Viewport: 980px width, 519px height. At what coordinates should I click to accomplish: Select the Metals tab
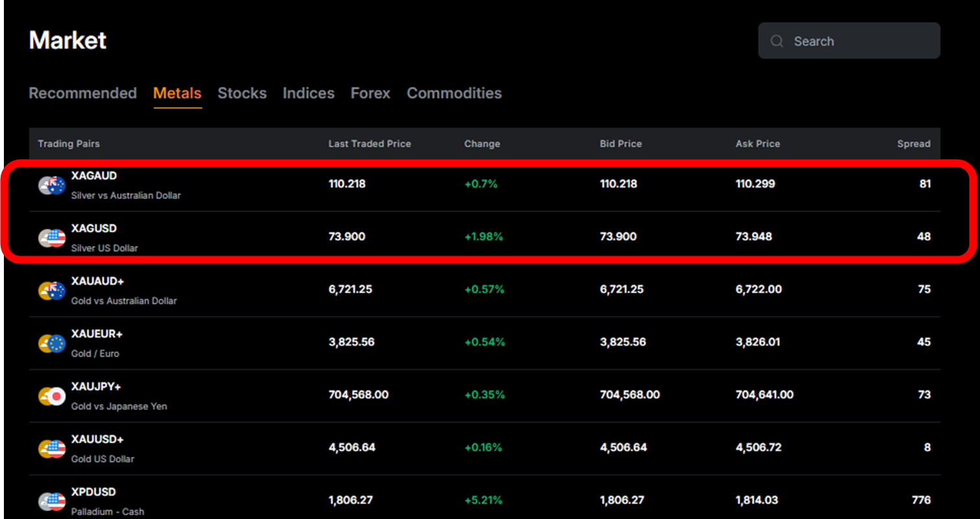[177, 93]
